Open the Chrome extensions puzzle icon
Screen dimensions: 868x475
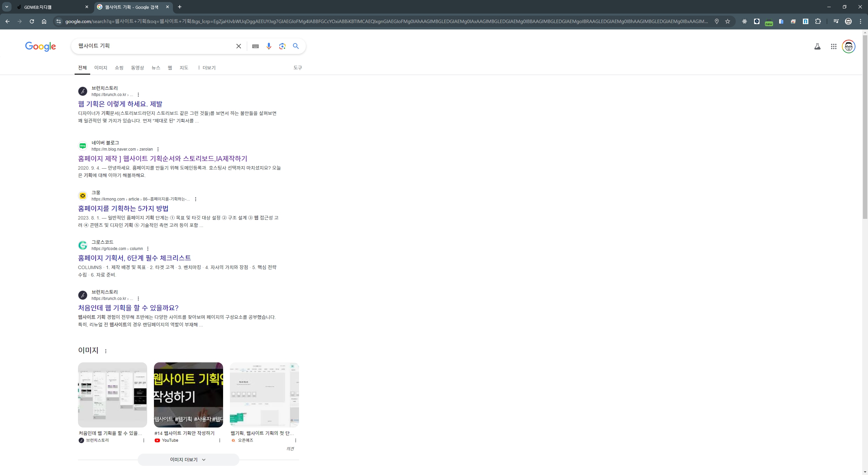818,21
